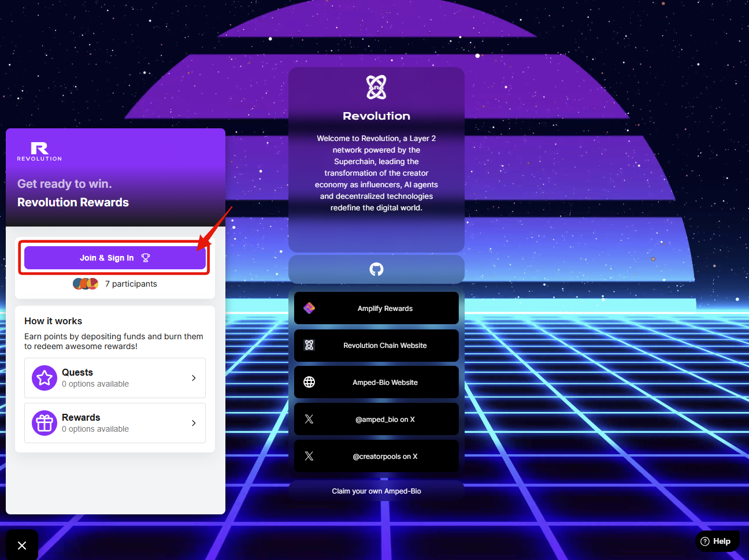
Task: Open the GitHub icon link
Action: point(376,269)
